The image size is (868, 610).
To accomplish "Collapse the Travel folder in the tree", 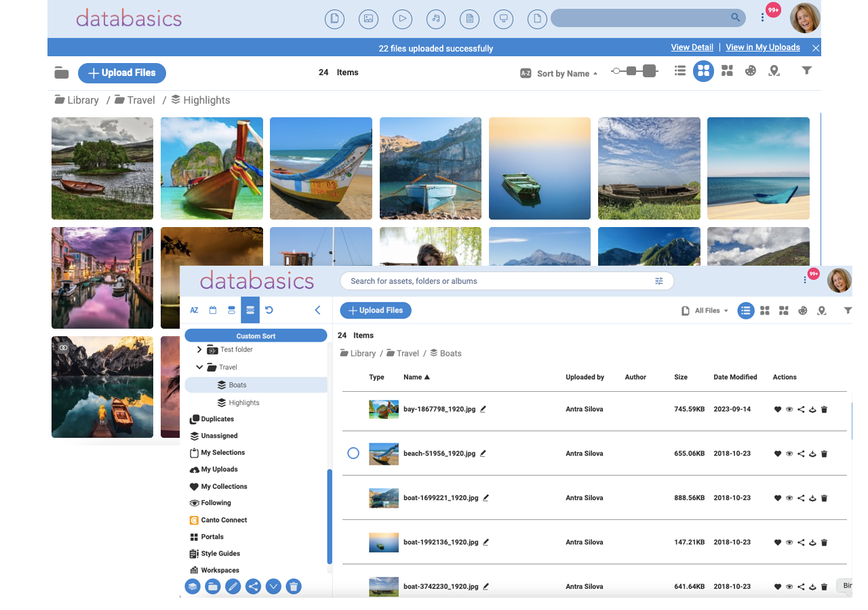I will pyautogui.click(x=199, y=367).
